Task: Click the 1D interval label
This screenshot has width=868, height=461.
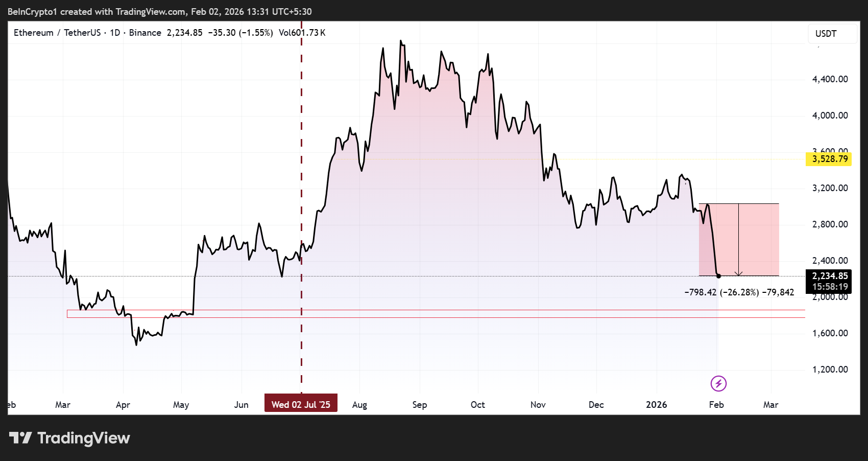Action: click(115, 33)
